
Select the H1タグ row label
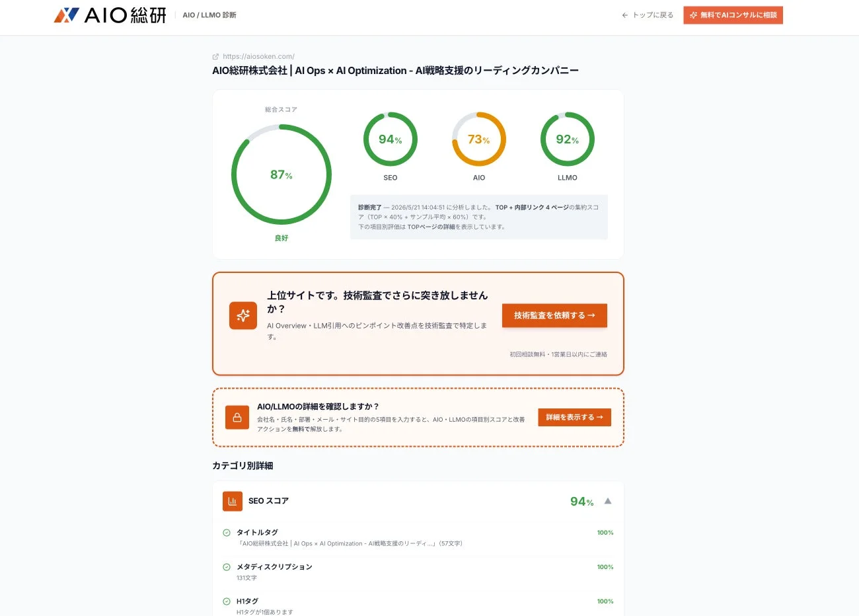coord(247,601)
